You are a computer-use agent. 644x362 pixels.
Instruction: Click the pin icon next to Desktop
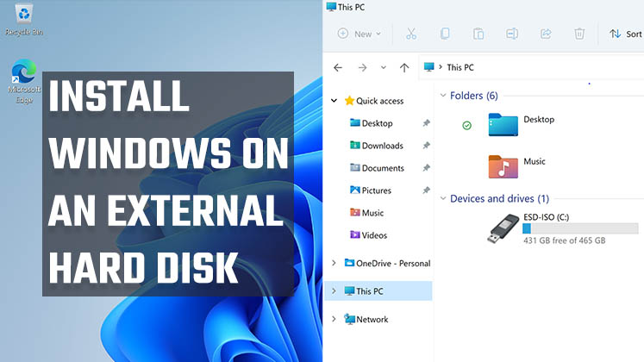click(x=427, y=123)
